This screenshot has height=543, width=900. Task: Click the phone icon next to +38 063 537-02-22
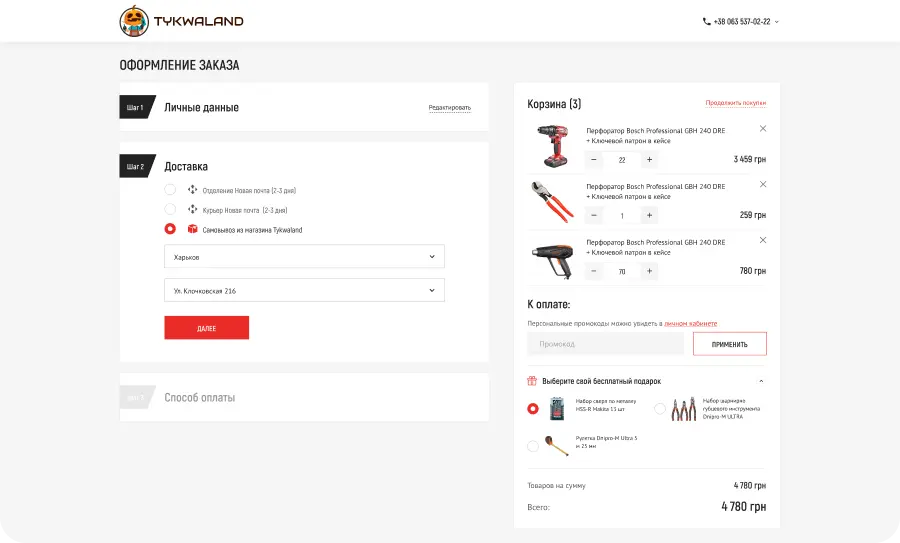707,21
